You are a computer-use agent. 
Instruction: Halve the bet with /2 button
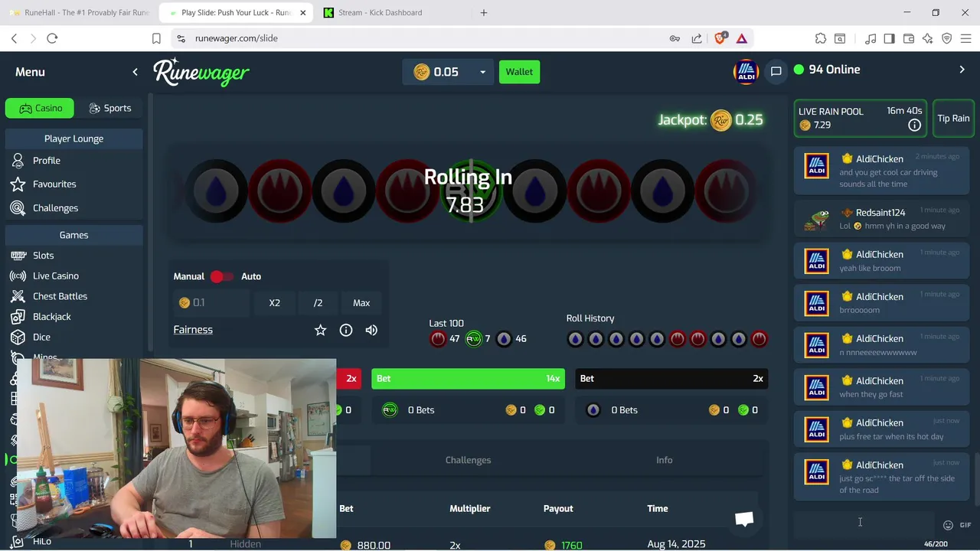(x=318, y=303)
